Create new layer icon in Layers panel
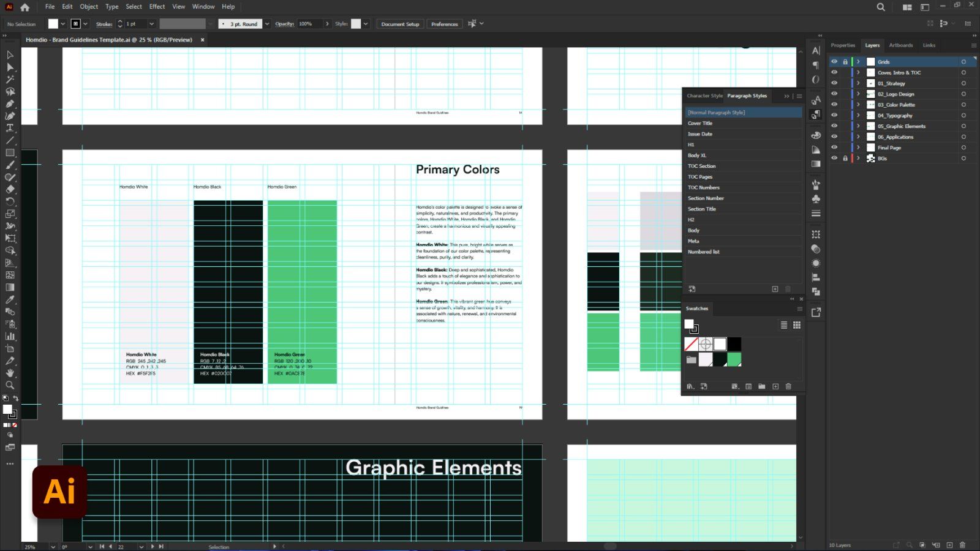The height and width of the screenshot is (551, 980). point(949,545)
